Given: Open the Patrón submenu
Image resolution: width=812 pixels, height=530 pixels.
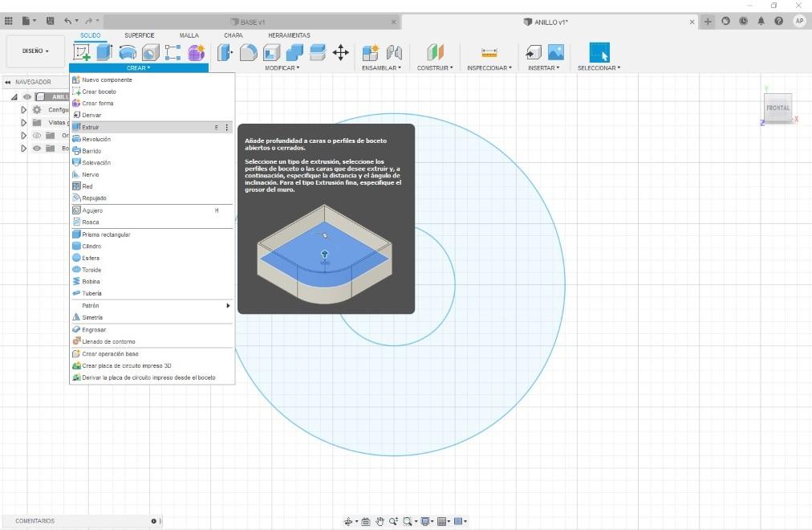Looking at the screenshot, I should (x=152, y=306).
